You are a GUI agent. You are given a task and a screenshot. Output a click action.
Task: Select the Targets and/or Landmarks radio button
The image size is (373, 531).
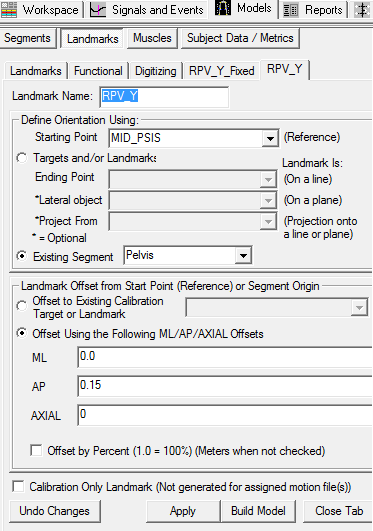(22, 158)
